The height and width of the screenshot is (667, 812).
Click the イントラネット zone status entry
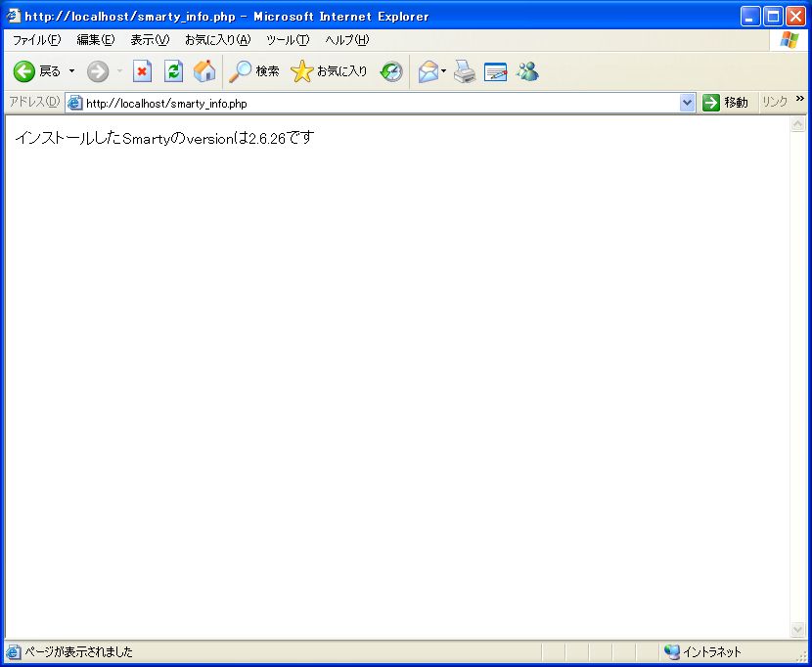click(x=702, y=651)
